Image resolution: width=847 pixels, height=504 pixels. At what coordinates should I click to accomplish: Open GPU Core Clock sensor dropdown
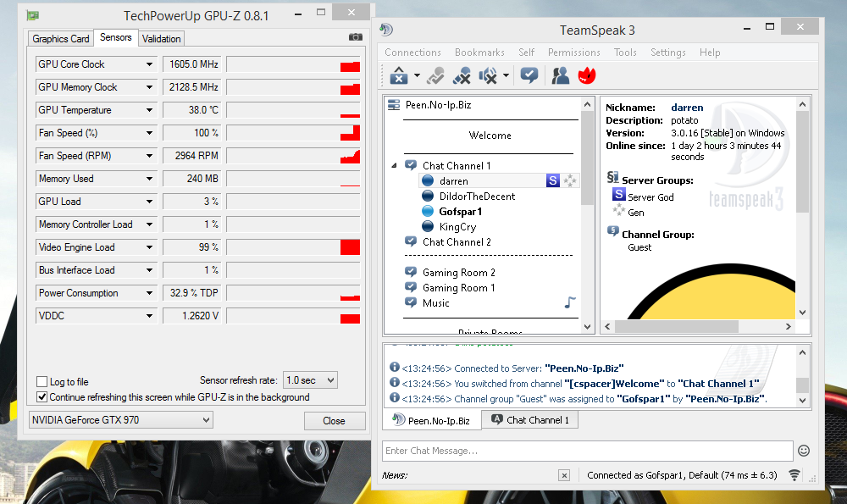(149, 64)
